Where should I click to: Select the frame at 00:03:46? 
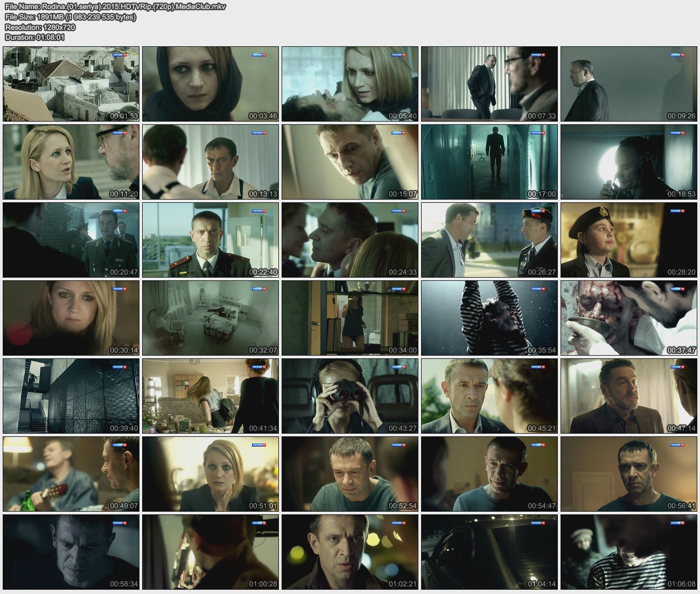[211, 84]
